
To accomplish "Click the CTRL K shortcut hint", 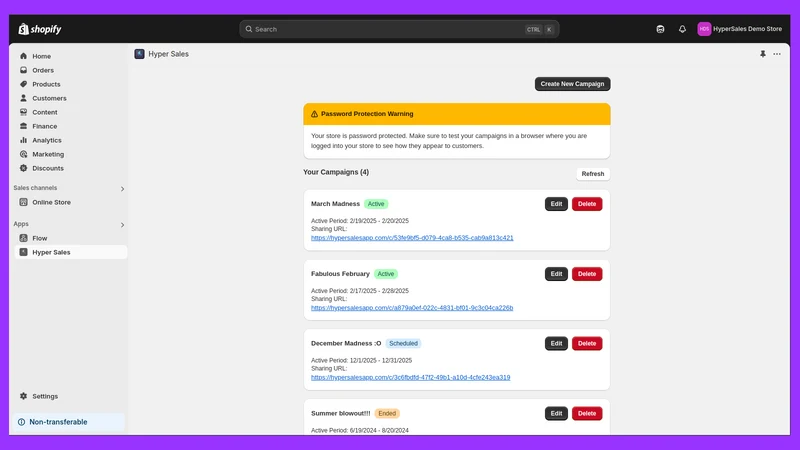I will (539, 30).
